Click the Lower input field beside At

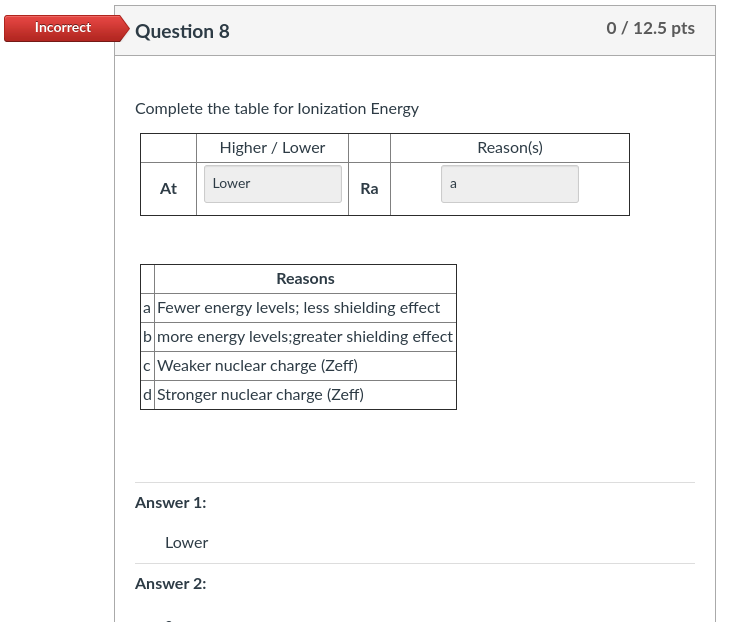point(272,184)
